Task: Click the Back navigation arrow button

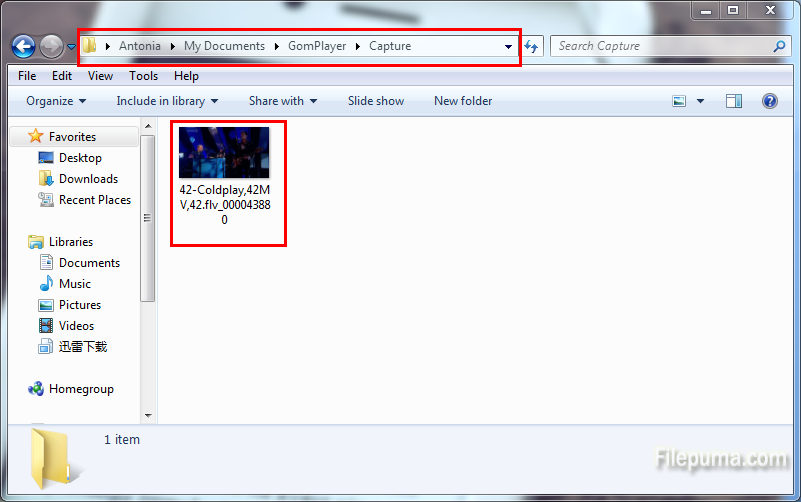Action: [23, 46]
